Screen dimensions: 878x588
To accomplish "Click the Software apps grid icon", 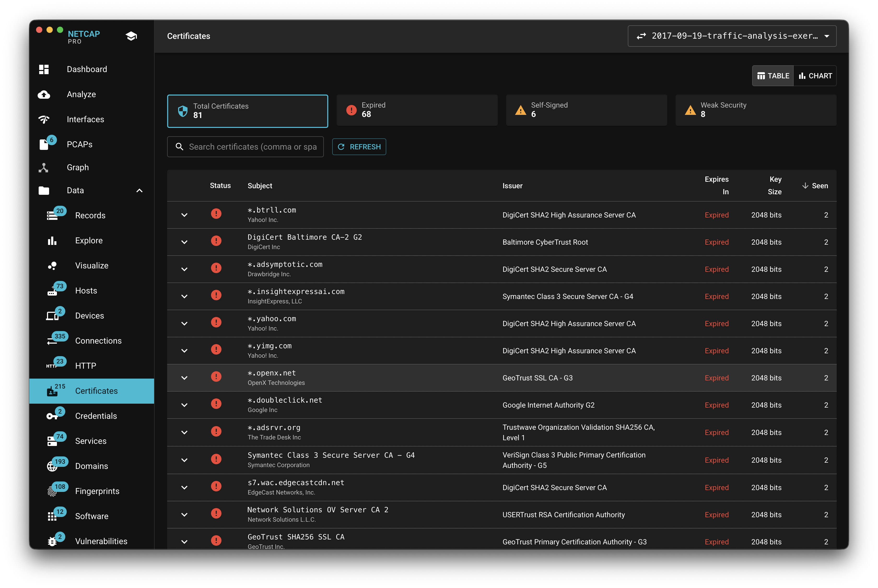I will 52,516.
